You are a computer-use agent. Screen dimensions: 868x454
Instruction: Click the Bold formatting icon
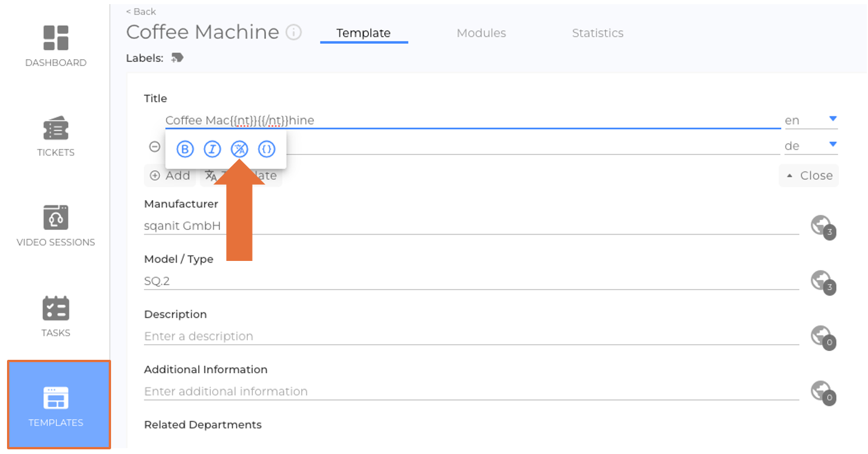pyautogui.click(x=185, y=150)
